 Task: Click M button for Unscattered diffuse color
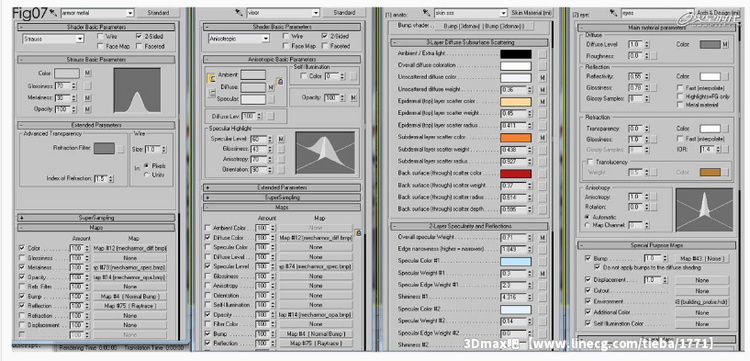542,77
